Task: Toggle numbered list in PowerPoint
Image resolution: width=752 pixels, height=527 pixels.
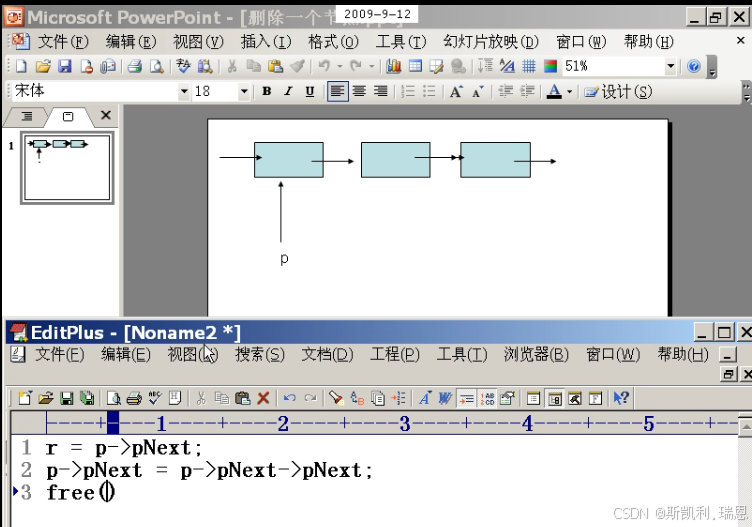Action: point(408,91)
